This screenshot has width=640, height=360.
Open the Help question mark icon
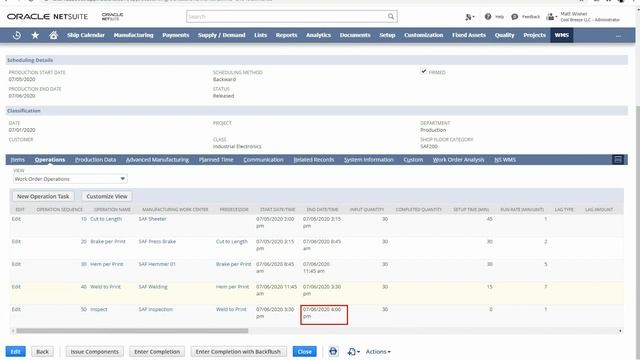pos(488,17)
